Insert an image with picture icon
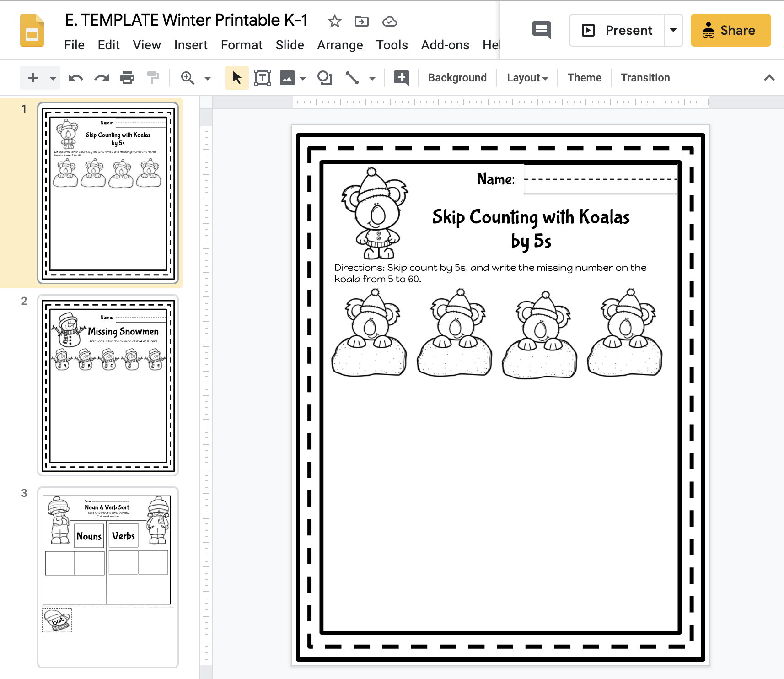 (287, 78)
